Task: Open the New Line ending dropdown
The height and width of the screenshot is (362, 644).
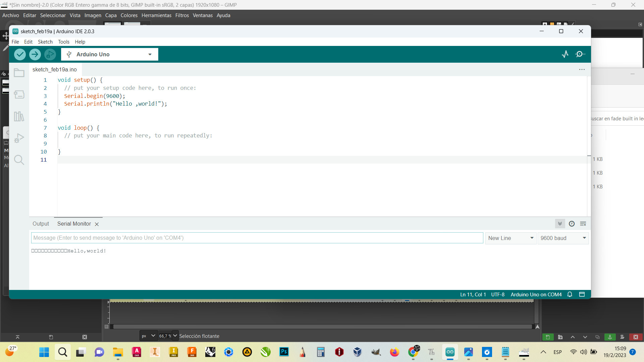Action: (511, 238)
